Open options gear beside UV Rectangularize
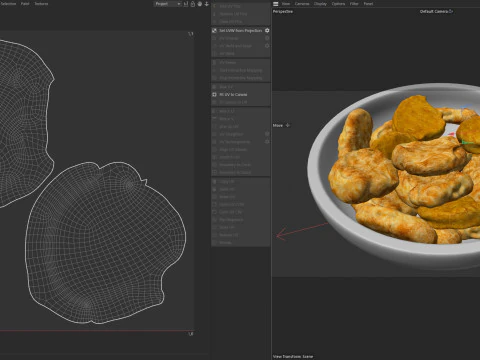This screenshot has height=360, width=480. (267, 142)
